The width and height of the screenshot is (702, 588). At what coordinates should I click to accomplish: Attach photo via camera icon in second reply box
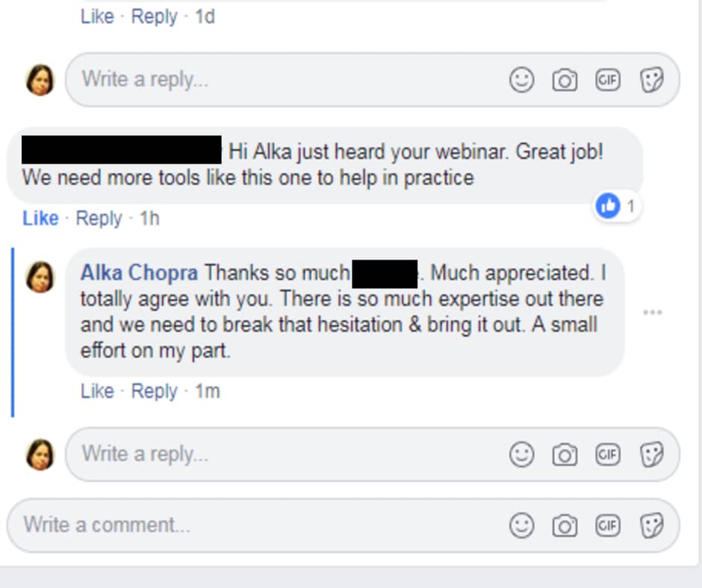[565, 454]
